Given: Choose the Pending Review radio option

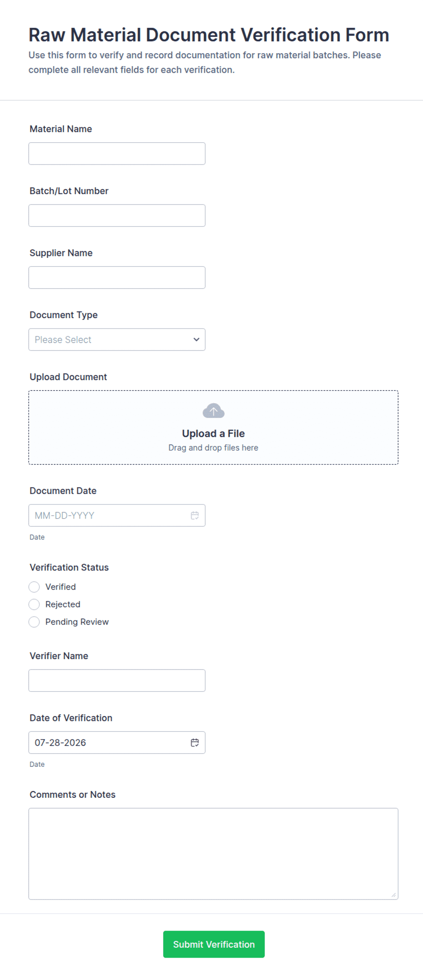Looking at the screenshot, I should (34, 622).
